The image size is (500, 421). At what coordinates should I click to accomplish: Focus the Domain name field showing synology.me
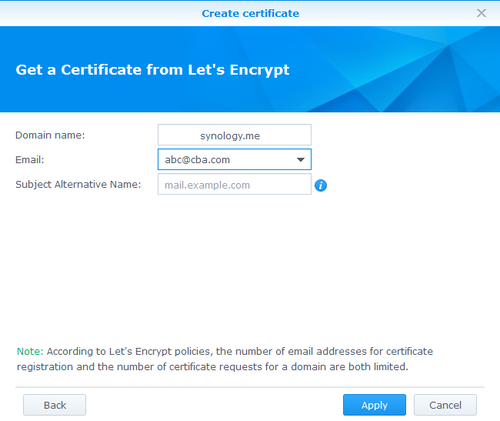tap(235, 135)
